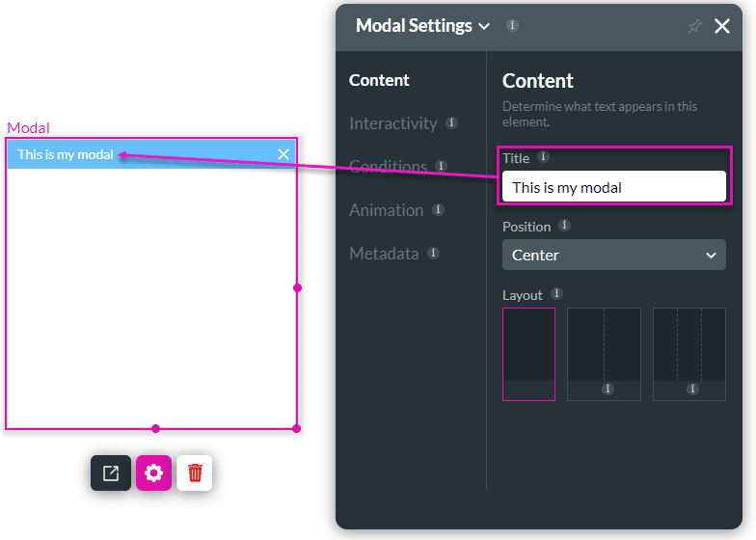Image resolution: width=756 pixels, height=540 pixels.
Task: Click the Title text input field
Action: [613, 187]
